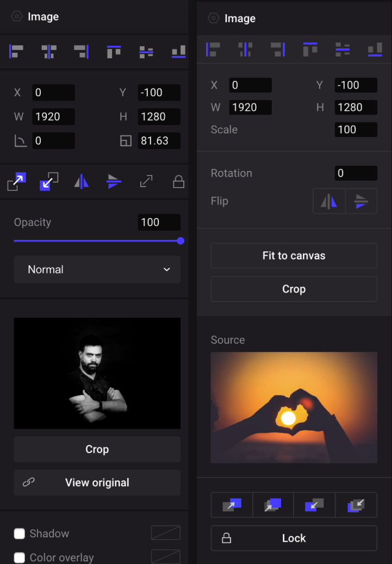Open the Normal blend mode dropdown

tap(97, 270)
